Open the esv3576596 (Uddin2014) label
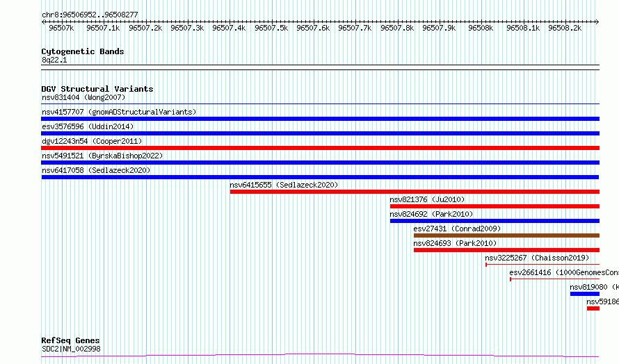619x364 pixels. 88,126
